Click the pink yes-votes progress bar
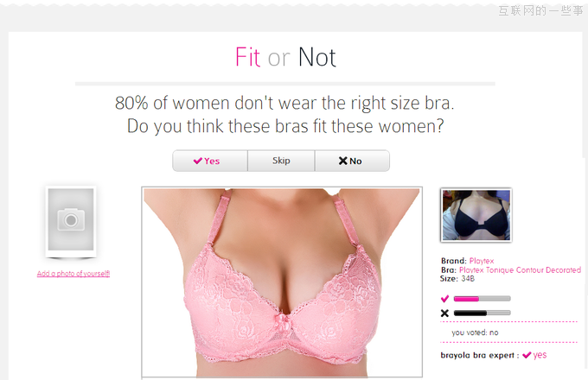This screenshot has width=588, height=380. [483, 299]
